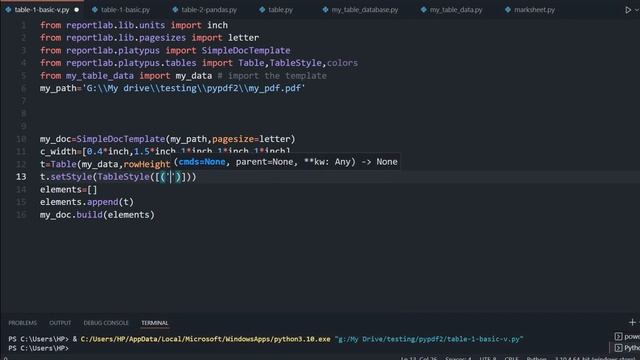
Task: Click the my_path string 'G:\\My drive\\testing...'
Action: click(193, 89)
